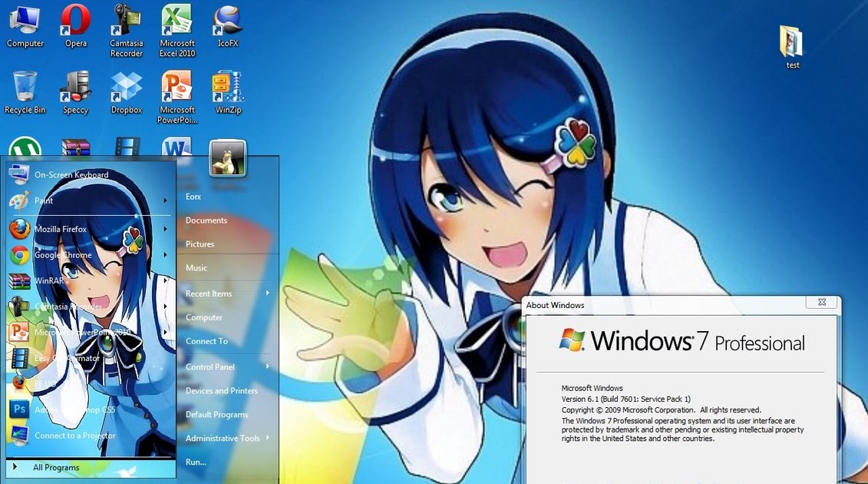Open the Computer desktop icon
Viewport: 868px width, 484px height.
[x=25, y=28]
